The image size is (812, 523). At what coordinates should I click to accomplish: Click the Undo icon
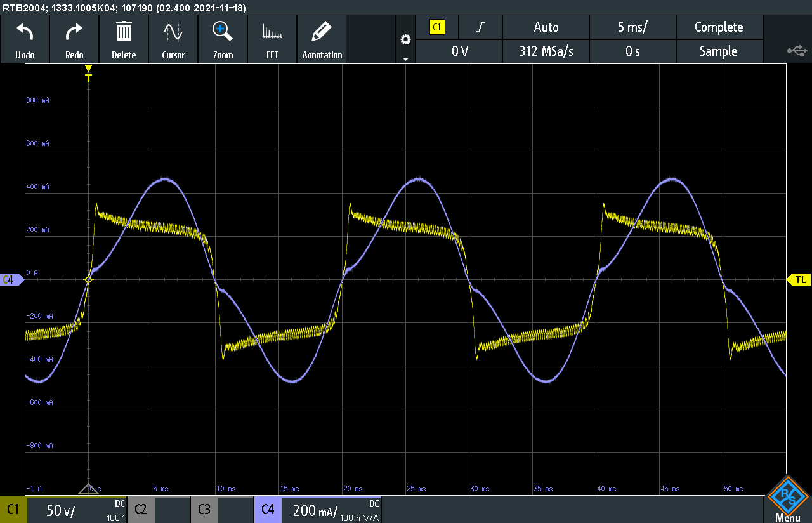[25, 39]
